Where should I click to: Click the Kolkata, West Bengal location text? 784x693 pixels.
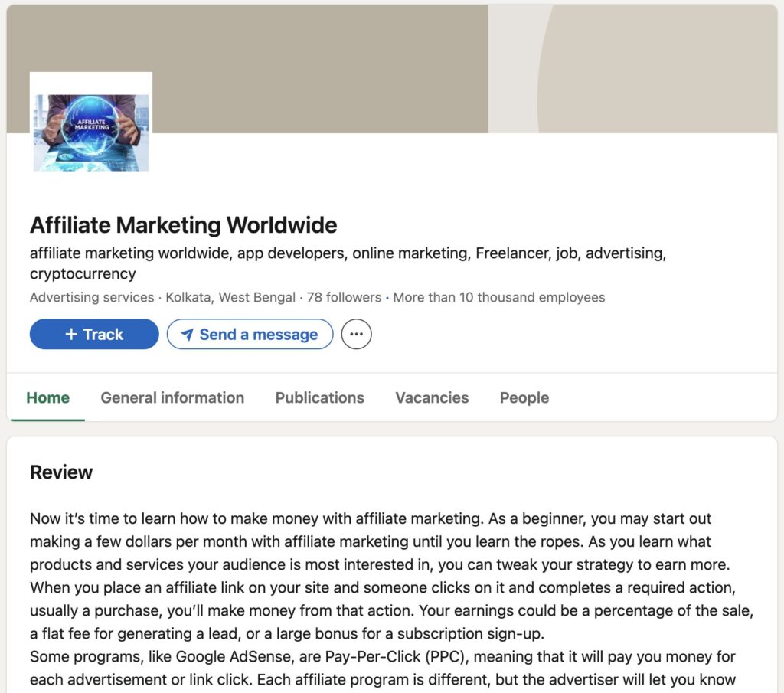pos(232,297)
